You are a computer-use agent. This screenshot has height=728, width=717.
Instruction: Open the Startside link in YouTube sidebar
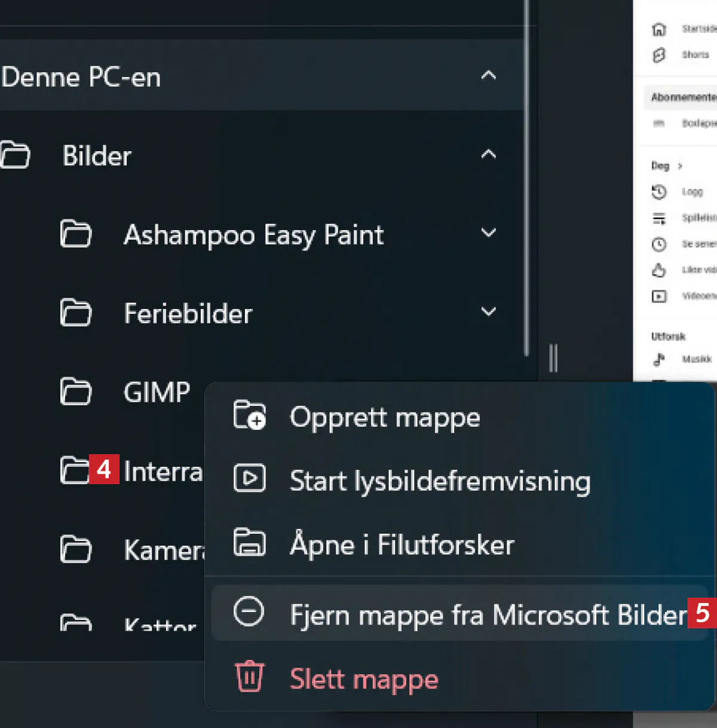click(x=699, y=29)
